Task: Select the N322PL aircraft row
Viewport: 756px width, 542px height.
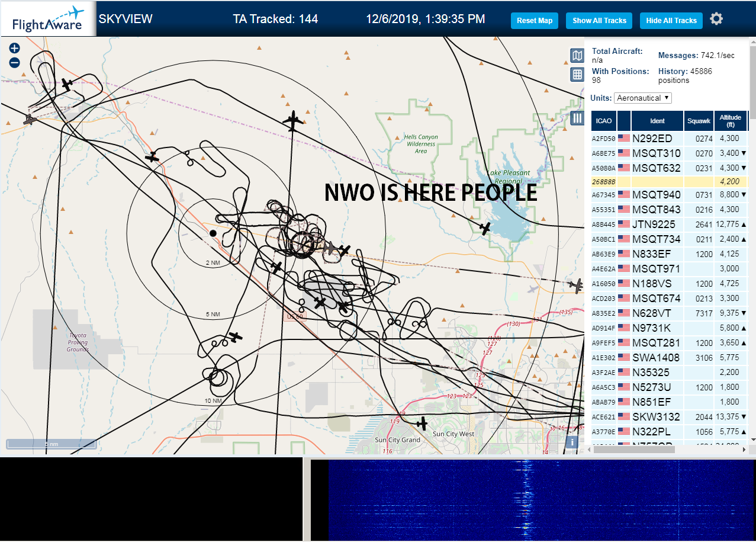Action: pyautogui.click(x=669, y=432)
